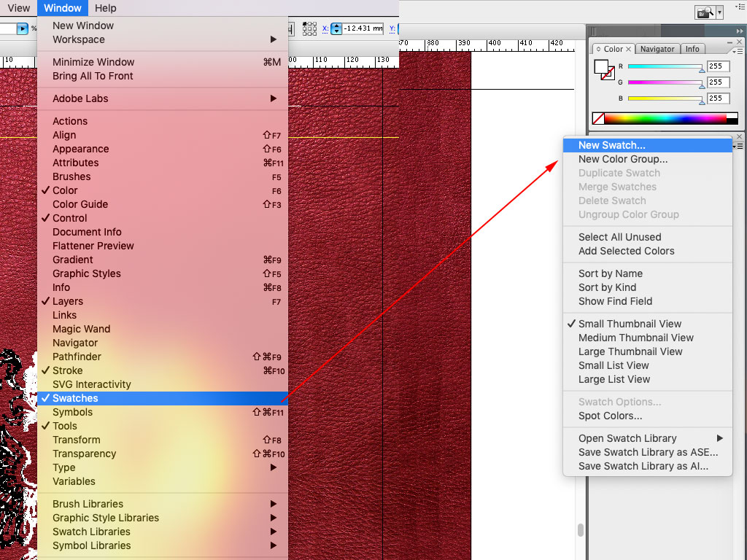Close the Color tab with its x
The width and height of the screenshot is (747, 560).
pyautogui.click(x=628, y=49)
